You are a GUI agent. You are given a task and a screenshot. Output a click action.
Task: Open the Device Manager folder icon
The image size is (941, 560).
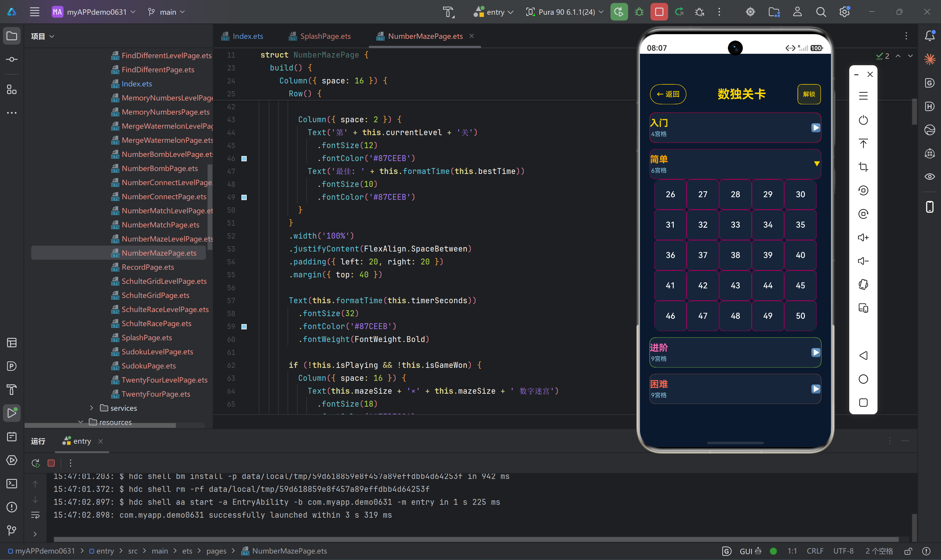(774, 12)
